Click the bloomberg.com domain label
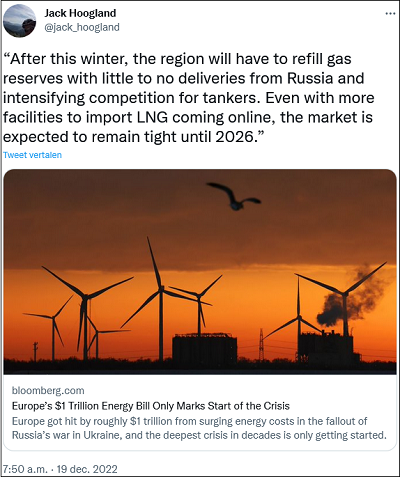The height and width of the screenshot is (477, 400). tap(48, 390)
